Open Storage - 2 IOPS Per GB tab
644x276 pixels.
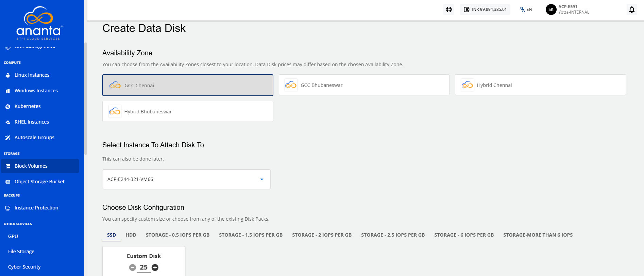click(x=322, y=235)
